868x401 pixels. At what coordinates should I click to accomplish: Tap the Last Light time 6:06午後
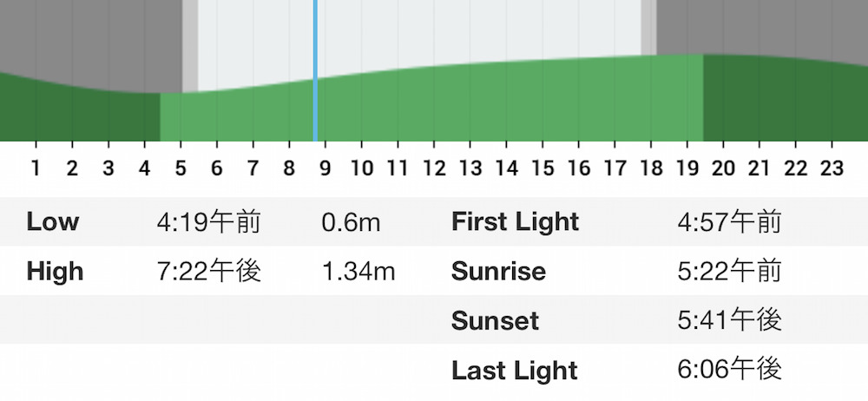(x=729, y=370)
